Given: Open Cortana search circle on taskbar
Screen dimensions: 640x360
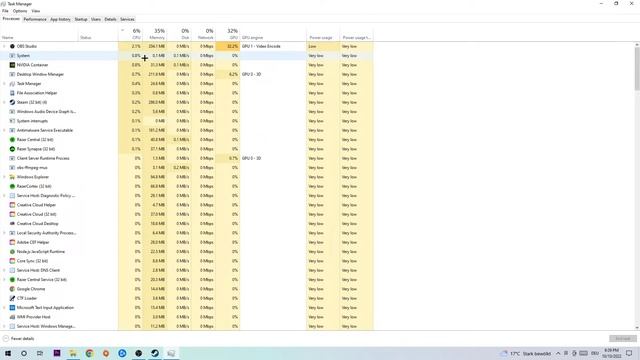Looking at the screenshot, I should [x=24, y=353].
